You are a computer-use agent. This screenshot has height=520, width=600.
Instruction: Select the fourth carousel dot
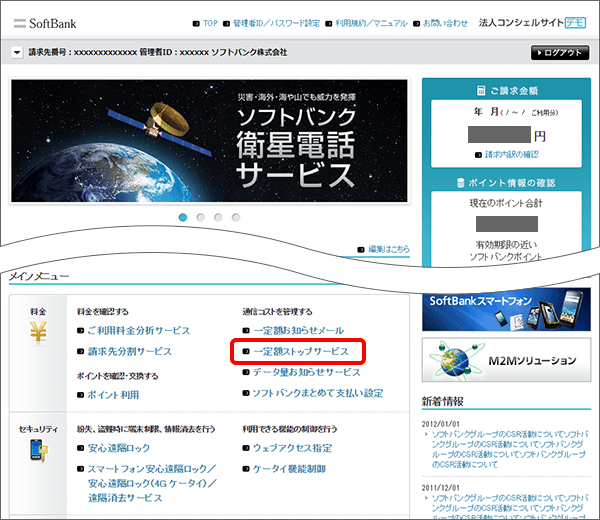click(236, 217)
